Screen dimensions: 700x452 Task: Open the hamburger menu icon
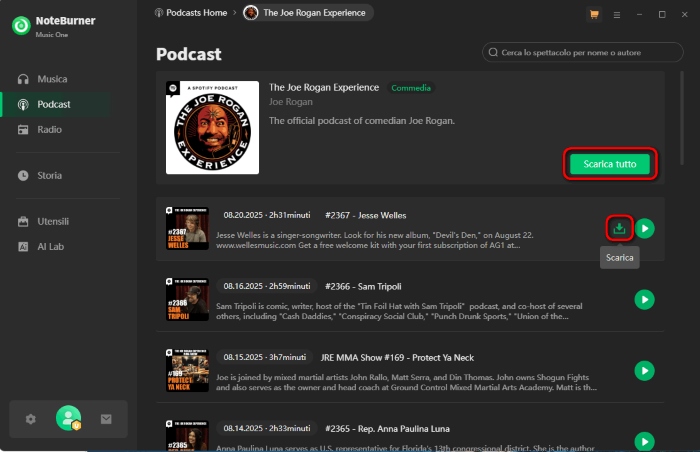tap(617, 15)
